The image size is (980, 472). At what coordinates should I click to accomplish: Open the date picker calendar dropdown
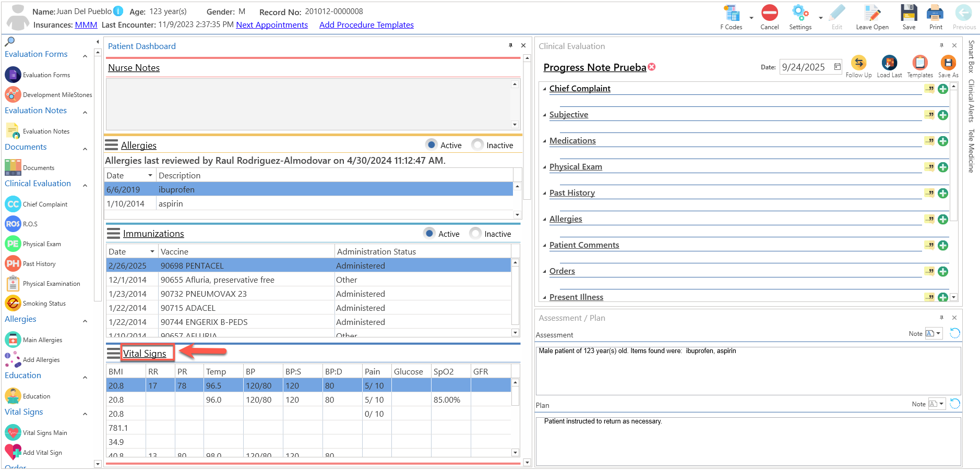(837, 67)
